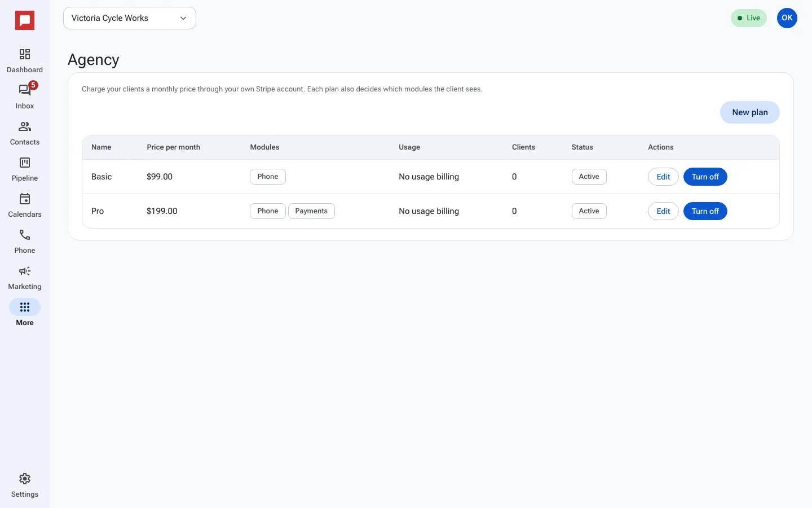Viewport: 812px width, 508px height.
Task: Edit the Basic plan
Action: (663, 177)
